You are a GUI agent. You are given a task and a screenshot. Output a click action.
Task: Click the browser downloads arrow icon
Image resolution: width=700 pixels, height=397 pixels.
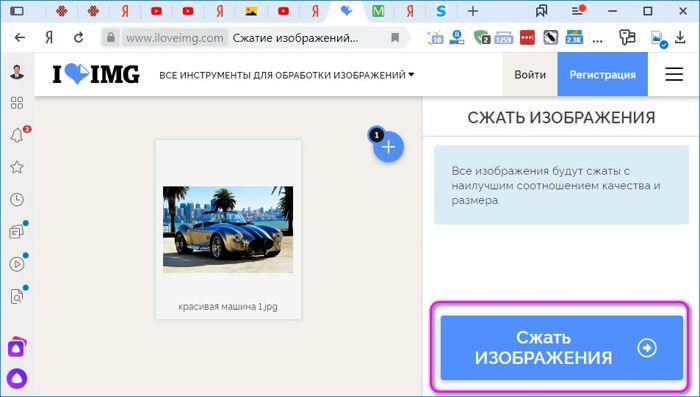(x=680, y=38)
